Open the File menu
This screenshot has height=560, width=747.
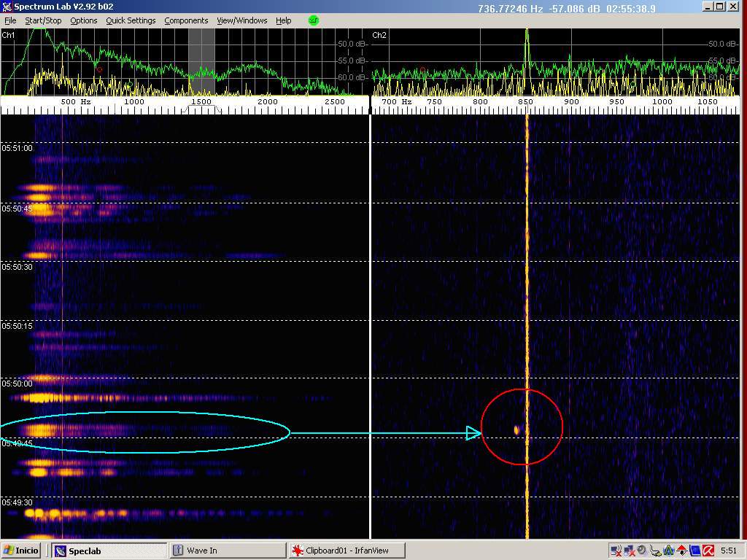[x=10, y=20]
